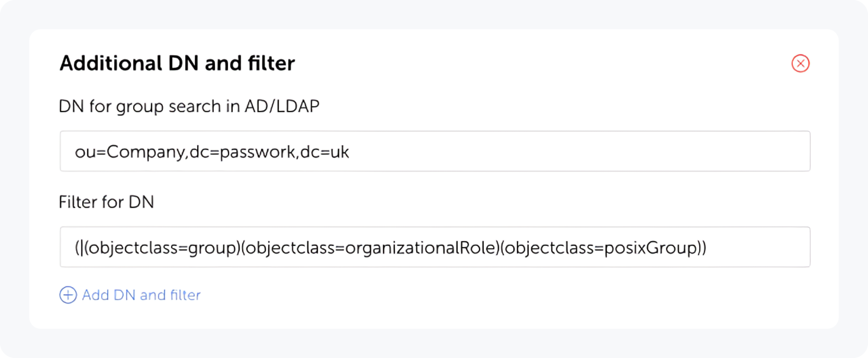Click the Add DN and filter link
The height and width of the screenshot is (358, 868).
pyautogui.click(x=141, y=295)
